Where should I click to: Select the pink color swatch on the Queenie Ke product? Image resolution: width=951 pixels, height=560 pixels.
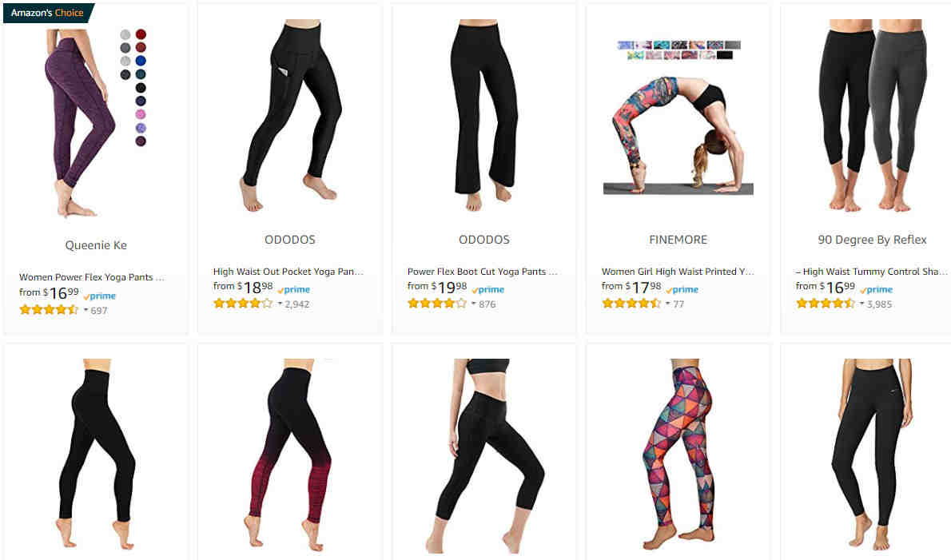point(141,114)
